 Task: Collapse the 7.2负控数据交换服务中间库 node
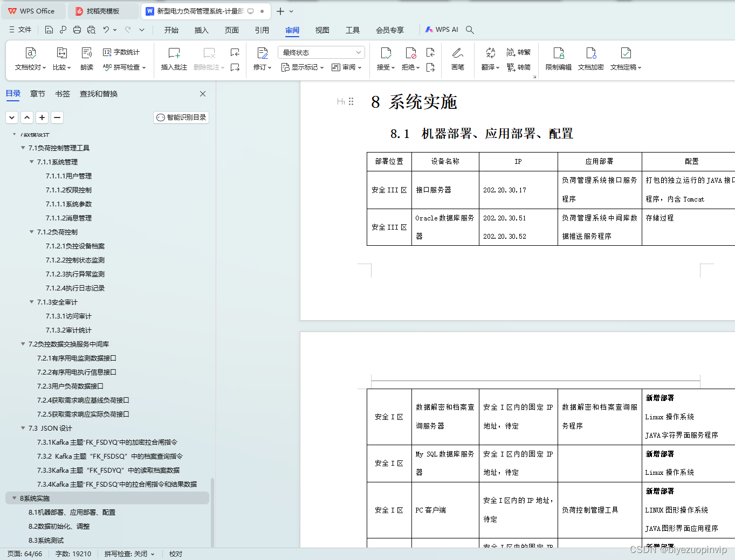23,344
